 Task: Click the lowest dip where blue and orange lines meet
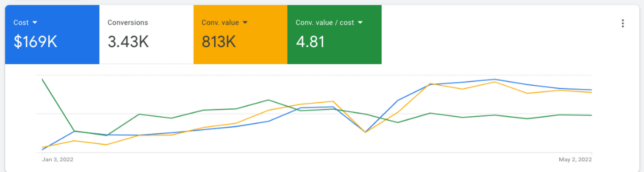(x=365, y=132)
